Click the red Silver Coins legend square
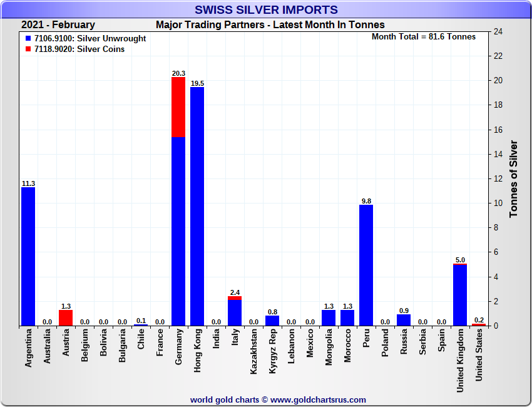 point(29,49)
